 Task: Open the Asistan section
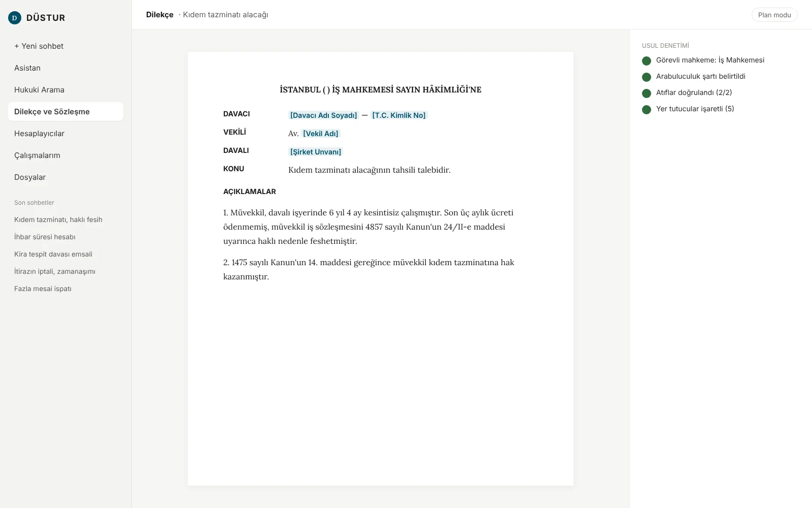pyautogui.click(x=65, y=68)
